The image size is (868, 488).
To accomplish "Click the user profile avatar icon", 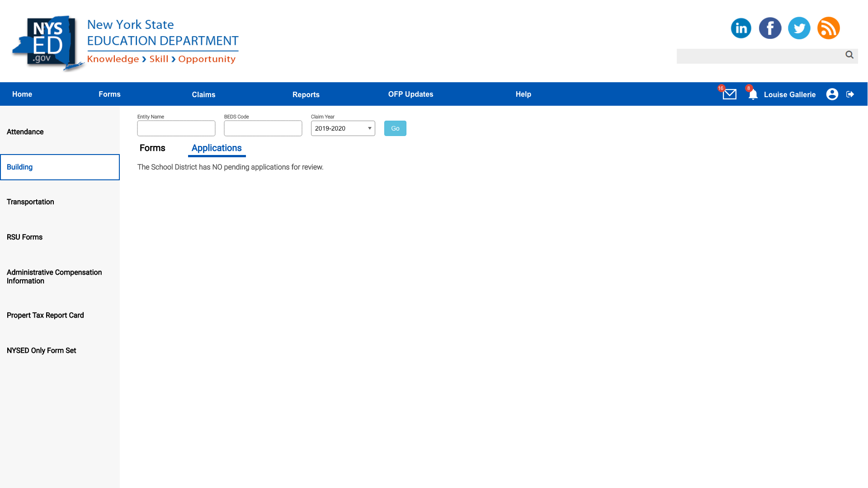I will coord(832,94).
